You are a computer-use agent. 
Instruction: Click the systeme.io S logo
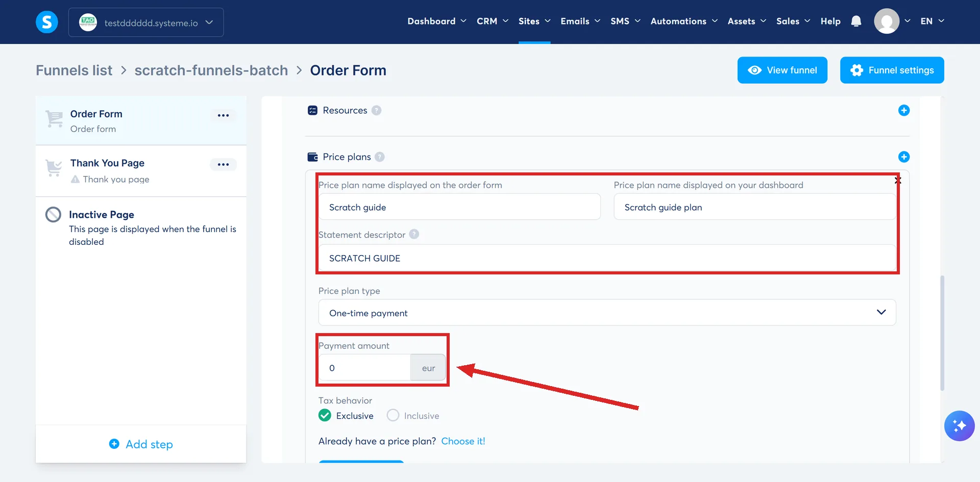(x=47, y=22)
